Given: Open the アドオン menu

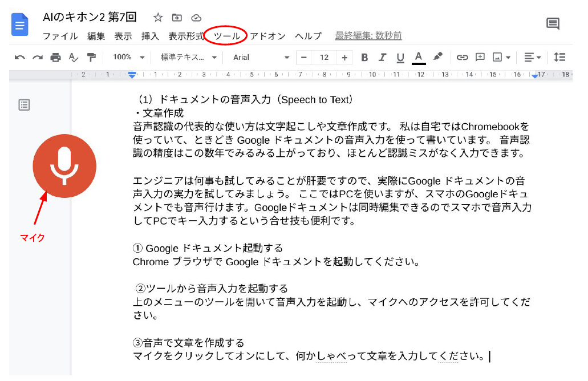Looking at the screenshot, I should (267, 36).
